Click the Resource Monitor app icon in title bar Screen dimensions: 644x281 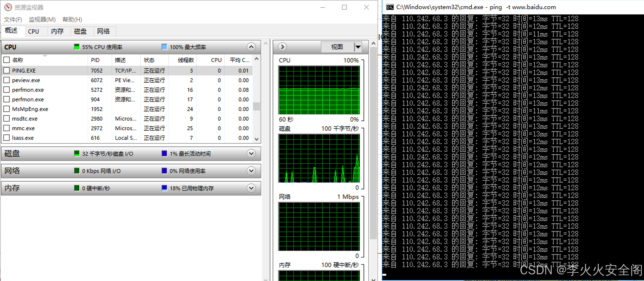click(x=8, y=7)
